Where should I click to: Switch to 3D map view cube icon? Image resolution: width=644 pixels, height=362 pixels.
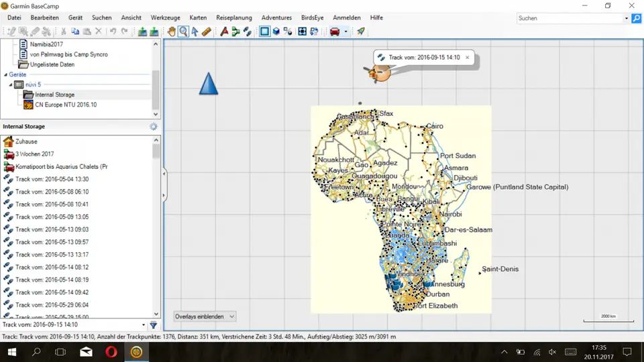point(276,32)
